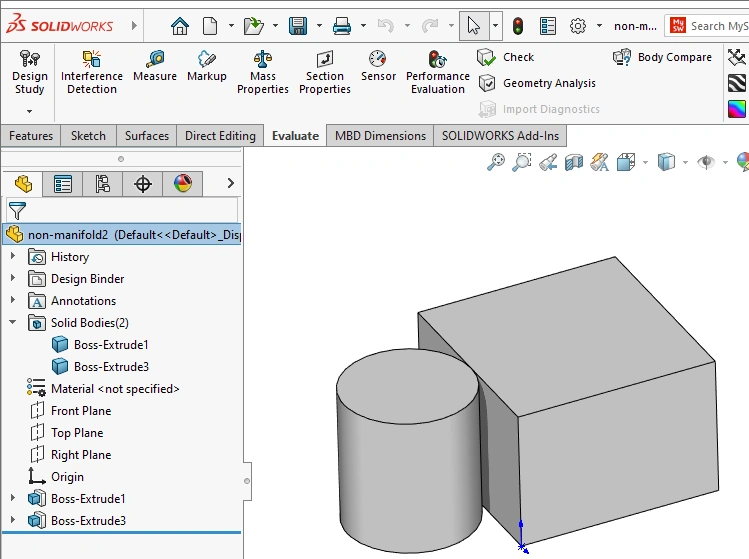Switch to the Surfaces tab
Viewport: 749px width, 559px height.
point(147,136)
